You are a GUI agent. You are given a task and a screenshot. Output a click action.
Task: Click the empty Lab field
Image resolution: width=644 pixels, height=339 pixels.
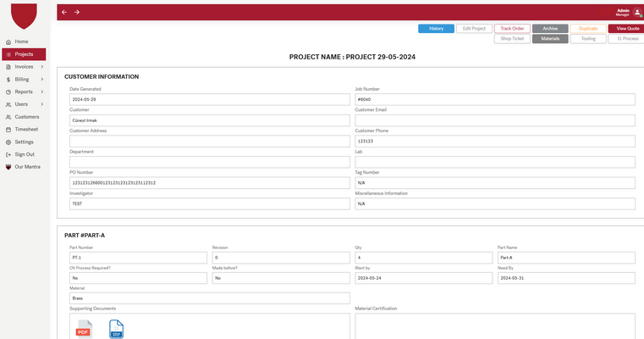495,162
